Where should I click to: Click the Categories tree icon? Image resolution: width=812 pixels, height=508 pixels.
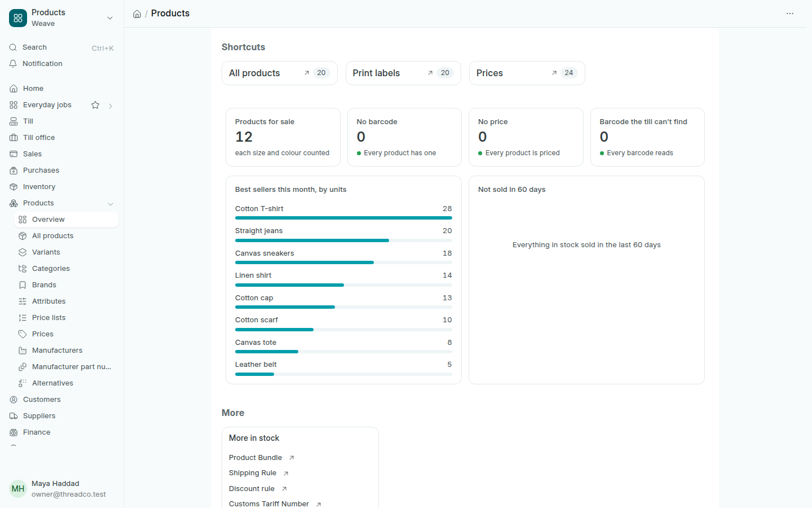coord(23,269)
